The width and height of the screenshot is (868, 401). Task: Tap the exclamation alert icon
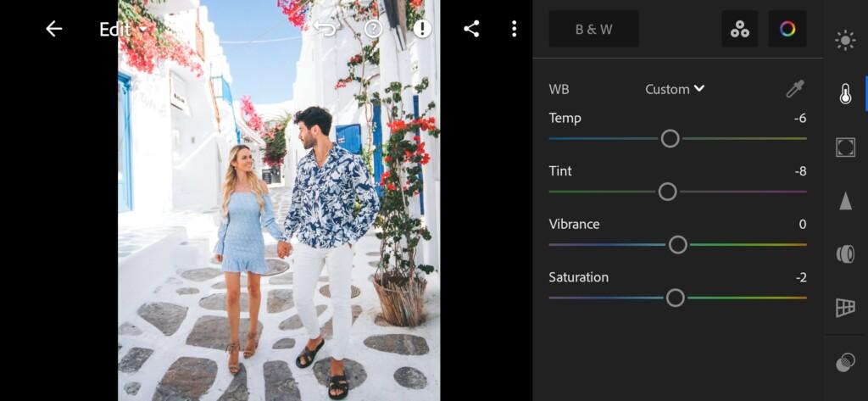422,29
